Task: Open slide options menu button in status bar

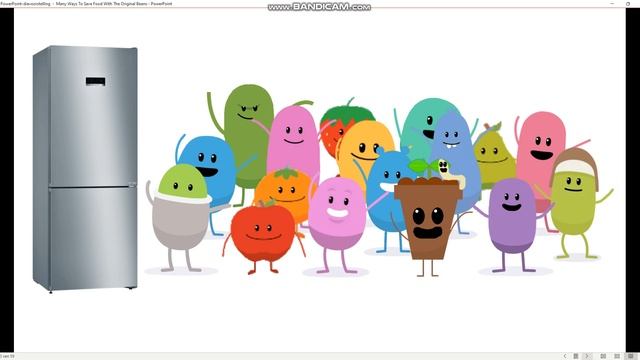Action: click(576, 356)
